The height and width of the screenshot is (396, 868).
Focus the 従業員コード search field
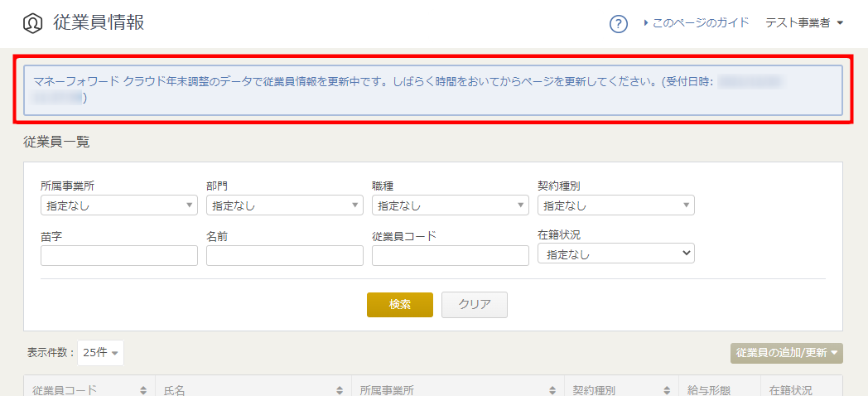point(450,256)
